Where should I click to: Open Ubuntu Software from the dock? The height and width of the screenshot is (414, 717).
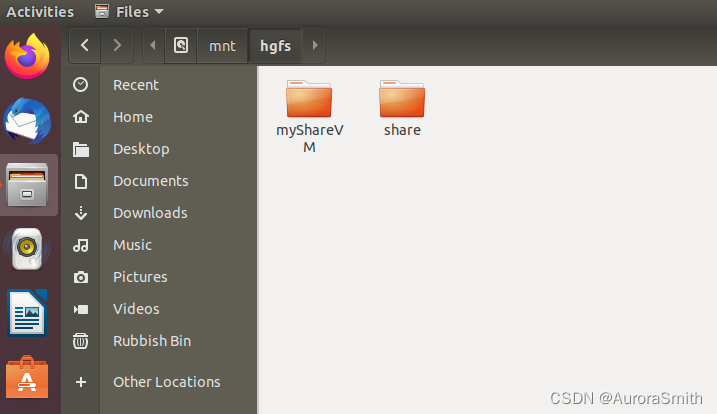(27, 377)
